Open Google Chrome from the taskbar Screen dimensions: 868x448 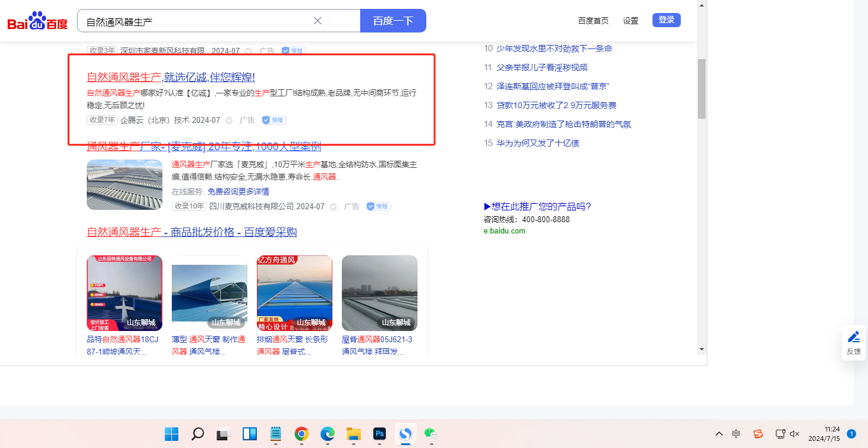point(302,434)
